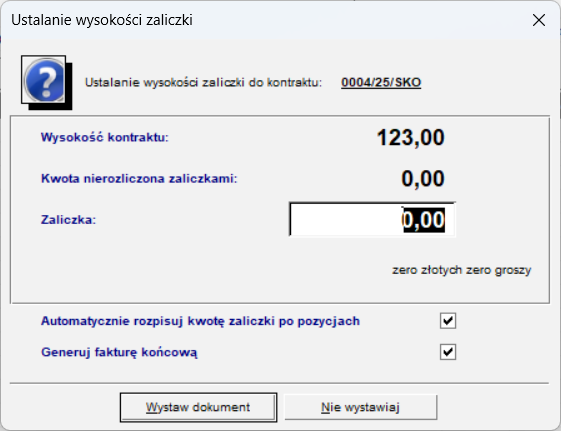
Task: Close the Ustalanie wysokości zaliczki dialog
Action: click(538, 20)
